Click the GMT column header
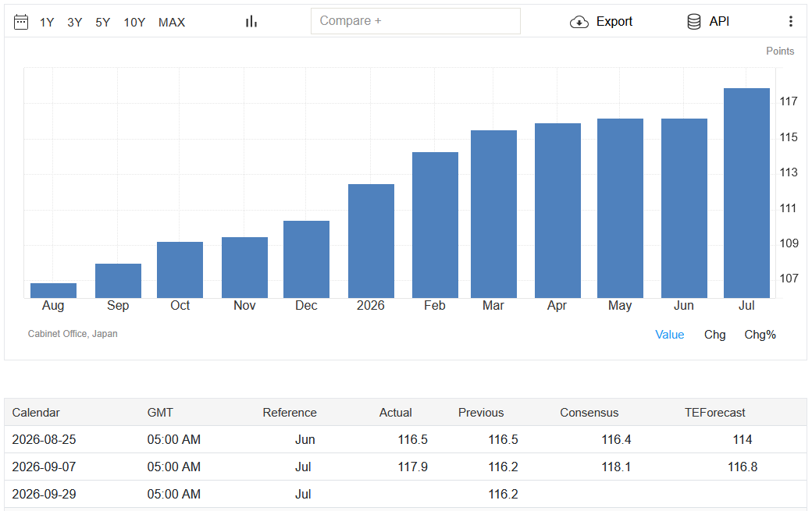This screenshot has width=812, height=511. click(160, 412)
